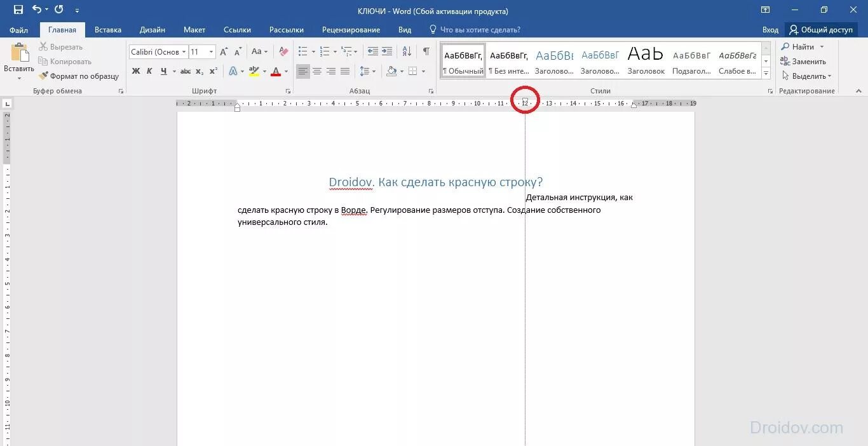
Task: Switch to the Вид tab
Action: 405,30
